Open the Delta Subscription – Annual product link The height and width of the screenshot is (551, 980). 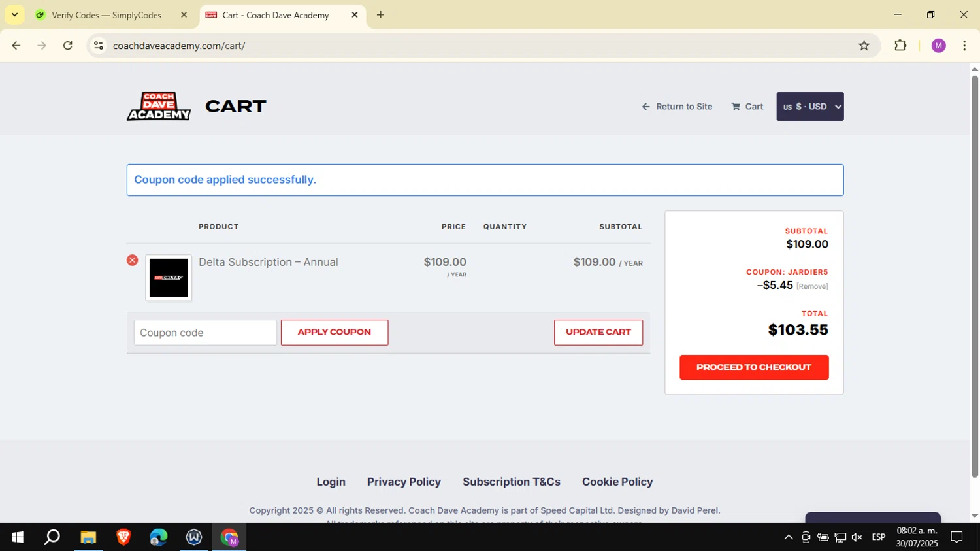269,262
